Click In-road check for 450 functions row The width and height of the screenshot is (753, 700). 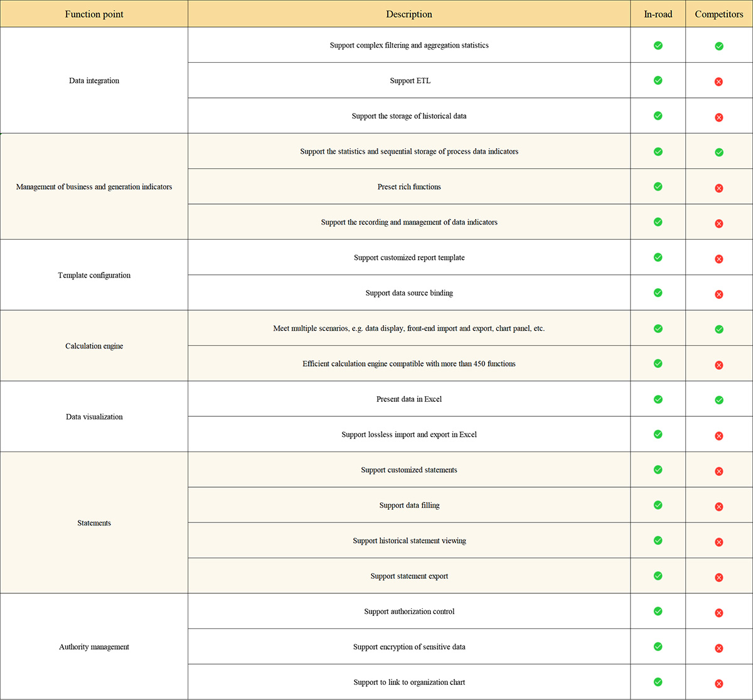658,363
